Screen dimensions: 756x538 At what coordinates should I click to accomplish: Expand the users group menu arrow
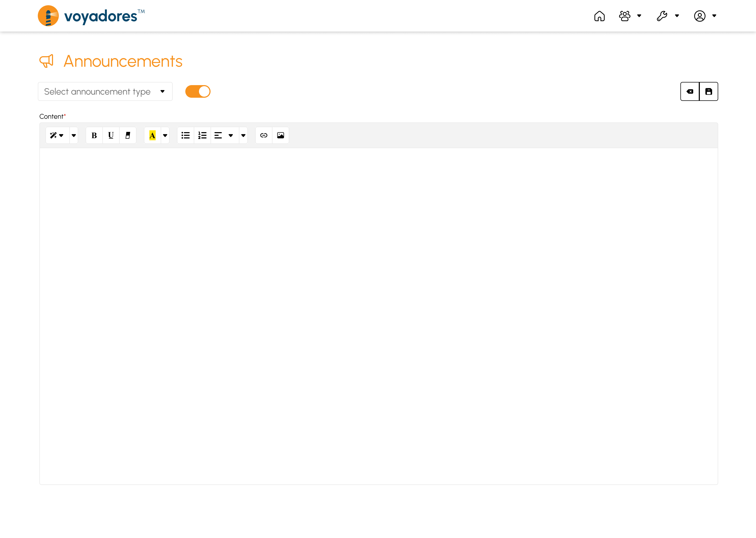(639, 16)
